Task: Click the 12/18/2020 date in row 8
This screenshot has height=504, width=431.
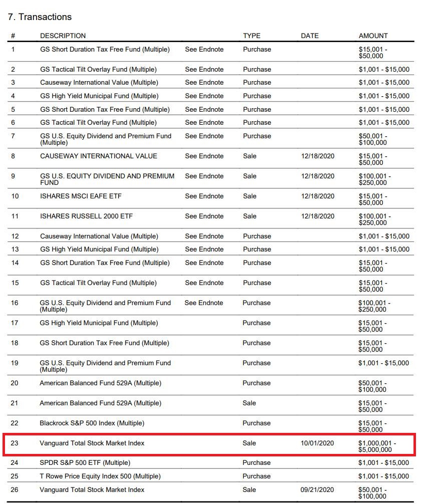Action: click(318, 156)
